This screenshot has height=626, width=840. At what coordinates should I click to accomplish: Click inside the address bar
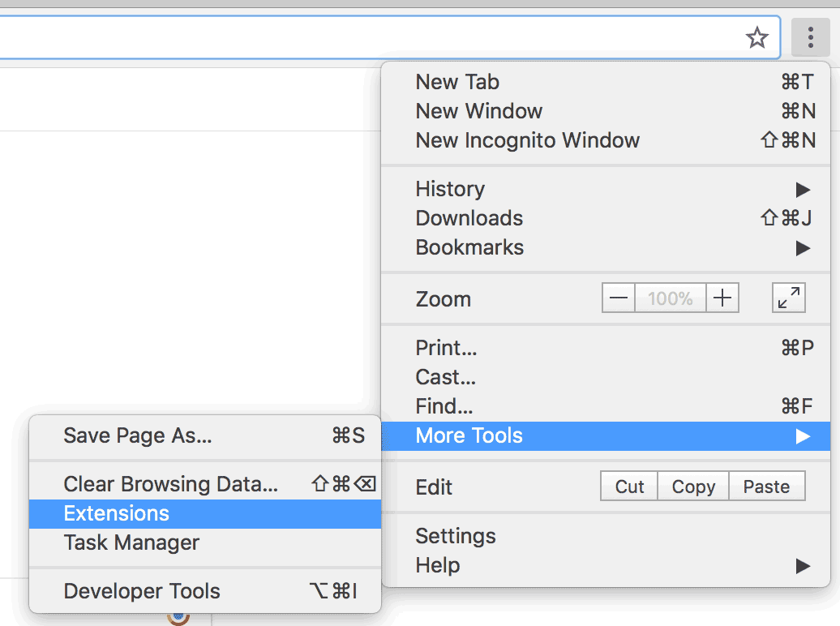(x=324, y=37)
